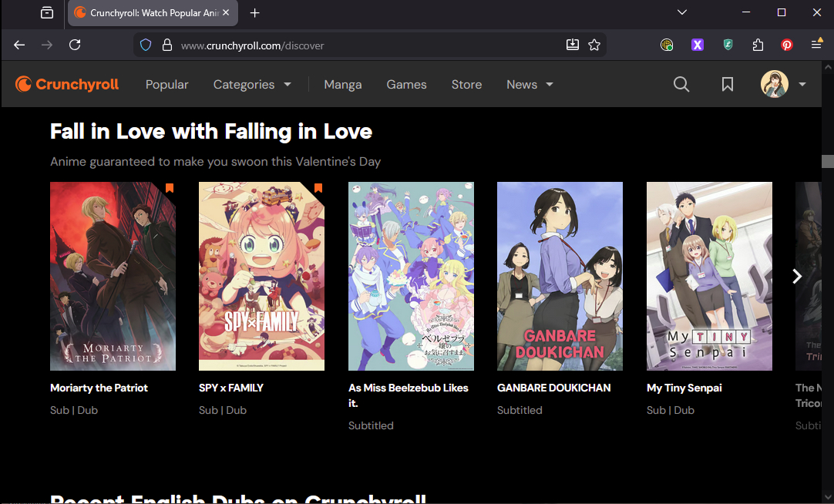Click the vertical page scrollbar thumb
Image resolution: width=834 pixels, height=504 pixels.
point(827,161)
